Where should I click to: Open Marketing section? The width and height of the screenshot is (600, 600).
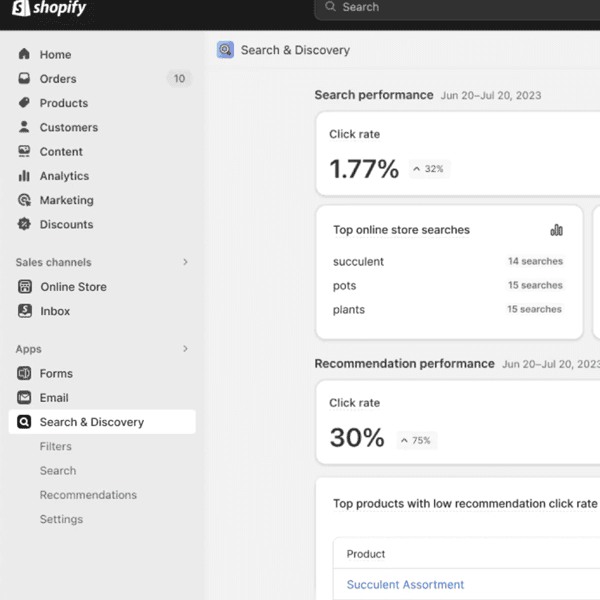67,200
